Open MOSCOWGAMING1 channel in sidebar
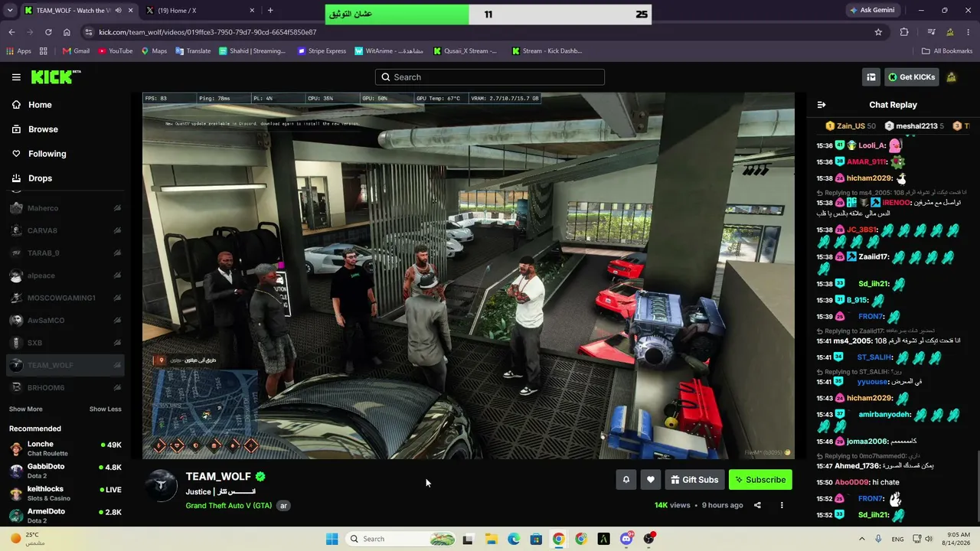The height and width of the screenshot is (551, 980). pos(66,298)
